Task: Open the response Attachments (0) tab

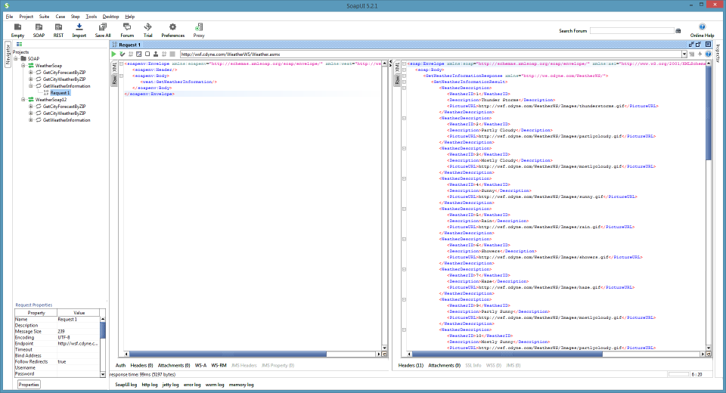Action: click(x=444, y=365)
